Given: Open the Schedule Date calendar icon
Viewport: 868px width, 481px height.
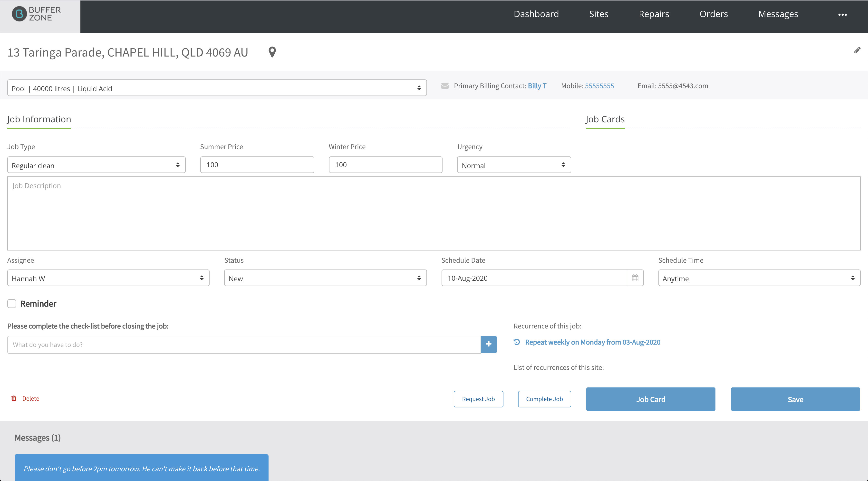Looking at the screenshot, I should coord(635,278).
